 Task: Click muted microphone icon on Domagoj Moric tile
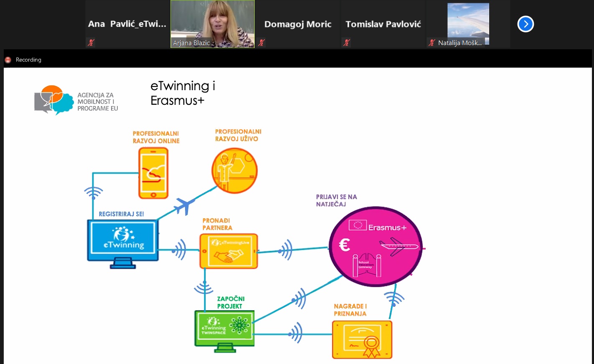261,43
